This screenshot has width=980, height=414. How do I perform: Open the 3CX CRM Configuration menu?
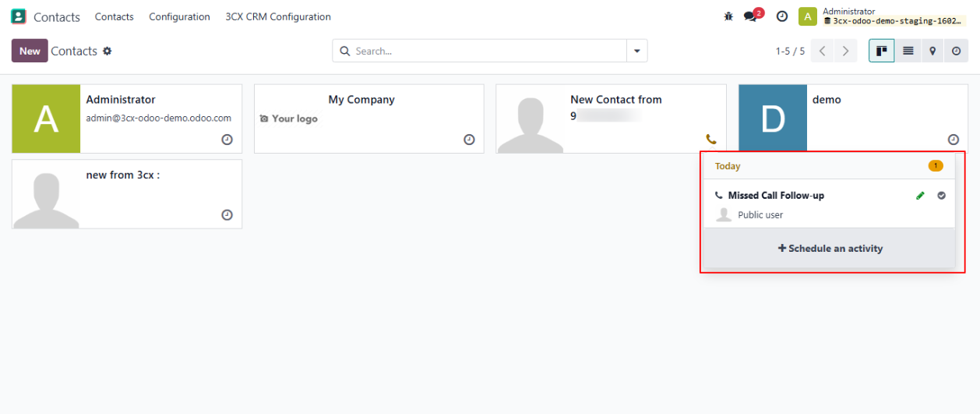click(278, 16)
